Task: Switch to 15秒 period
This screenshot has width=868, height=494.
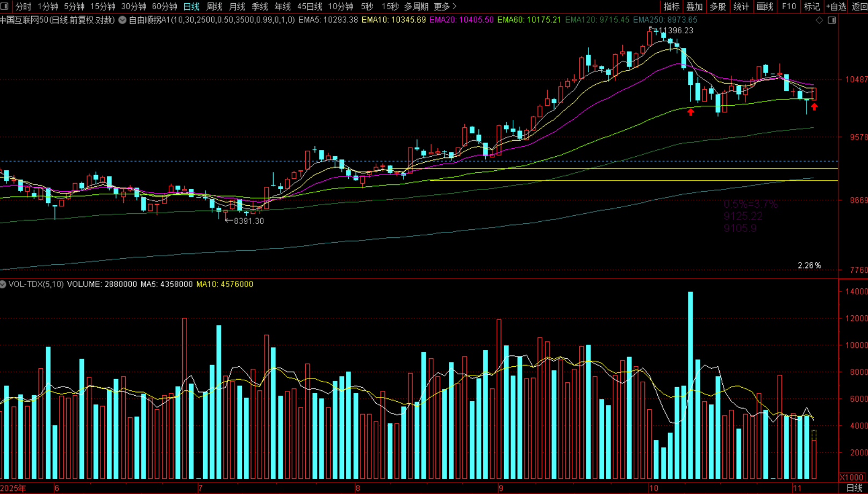Action: [390, 6]
